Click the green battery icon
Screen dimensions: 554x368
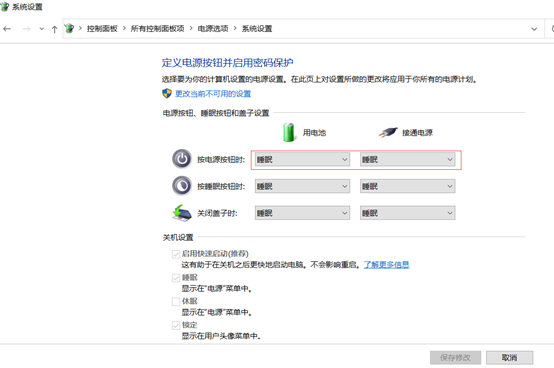[x=289, y=132]
